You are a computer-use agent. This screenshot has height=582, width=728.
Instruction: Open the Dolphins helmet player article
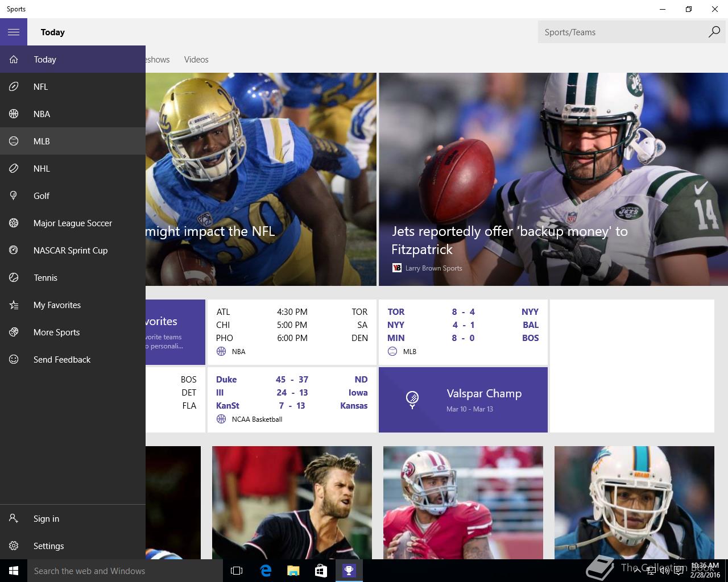point(634,502)
